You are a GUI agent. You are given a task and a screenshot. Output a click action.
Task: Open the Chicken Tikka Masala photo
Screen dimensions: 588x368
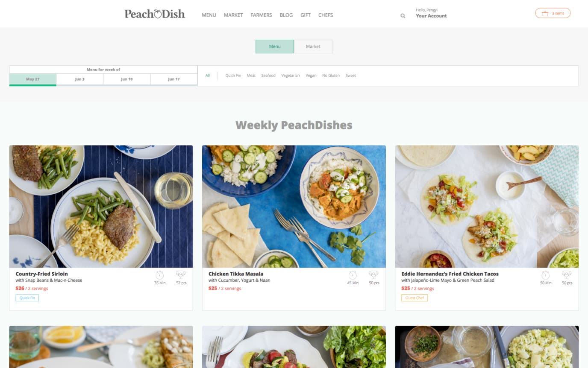tap(294, 207)
